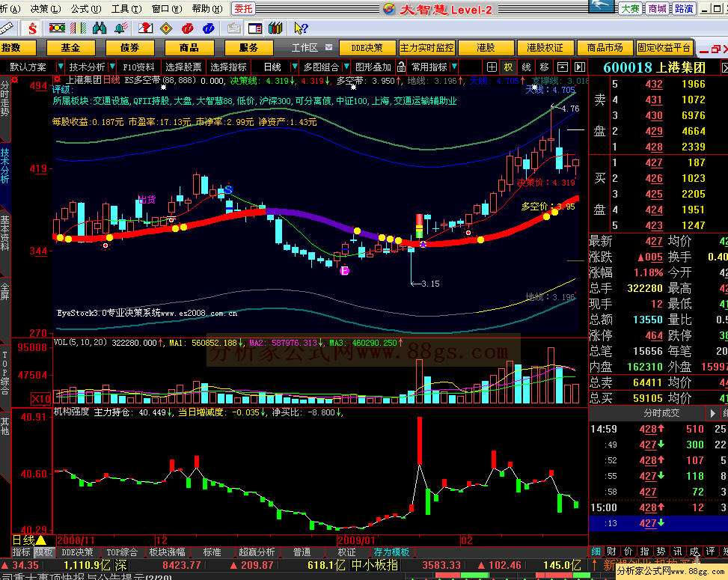Screen dimensions: 728x580
Task: Click the gray newspaper toolbar icon
Action: click(233, 28)
